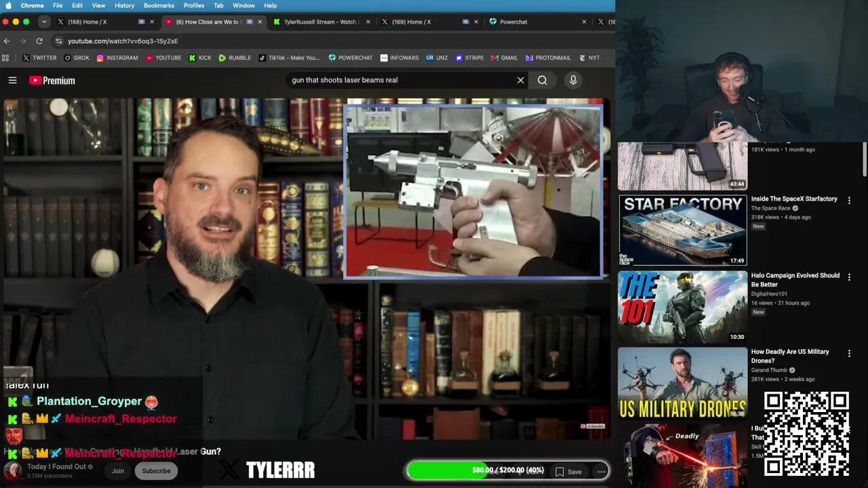
Task: Go to YouTube Premium home logo
Action: tap(52, 80)
